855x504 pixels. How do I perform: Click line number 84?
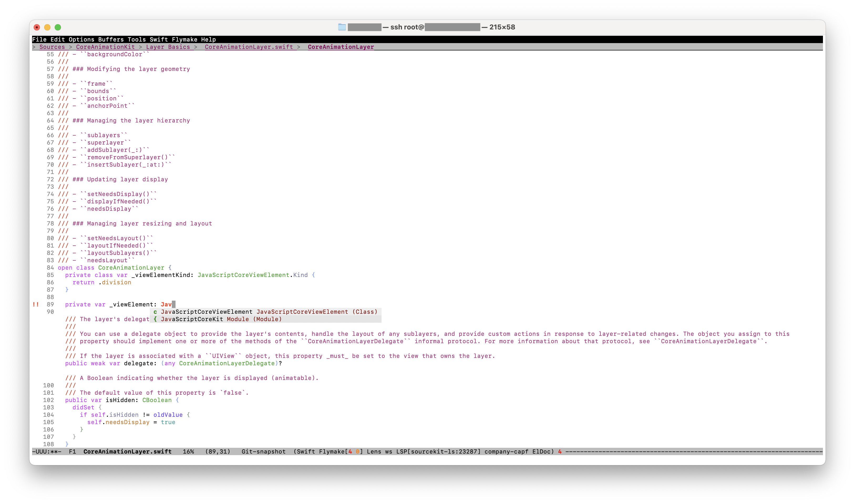(50, 268)
